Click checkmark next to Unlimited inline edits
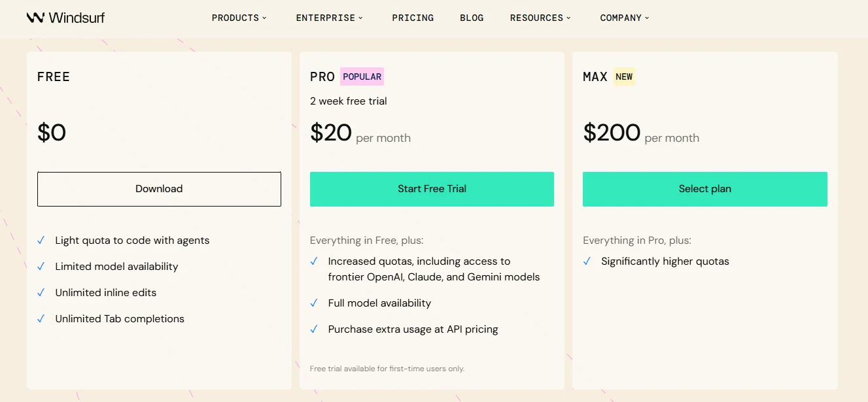868x402 pixels. pyautogui.click(x=41, y=293)
